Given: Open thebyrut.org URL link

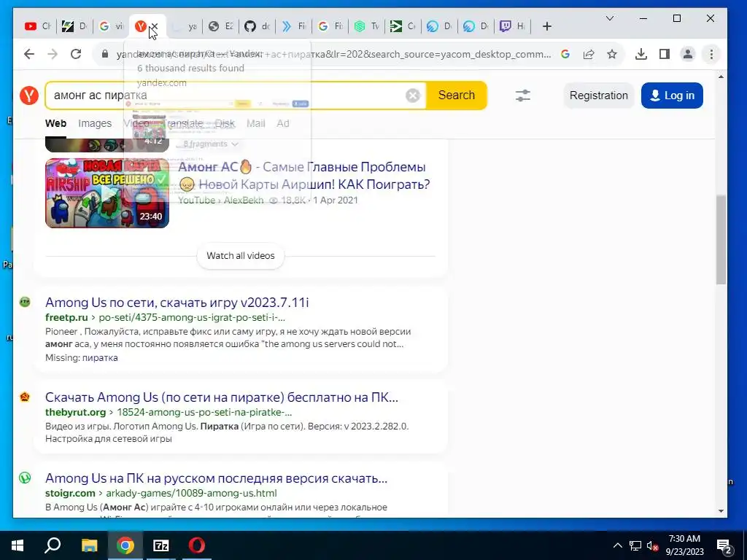Looking at the screenshot, I should tap(169, 412).
